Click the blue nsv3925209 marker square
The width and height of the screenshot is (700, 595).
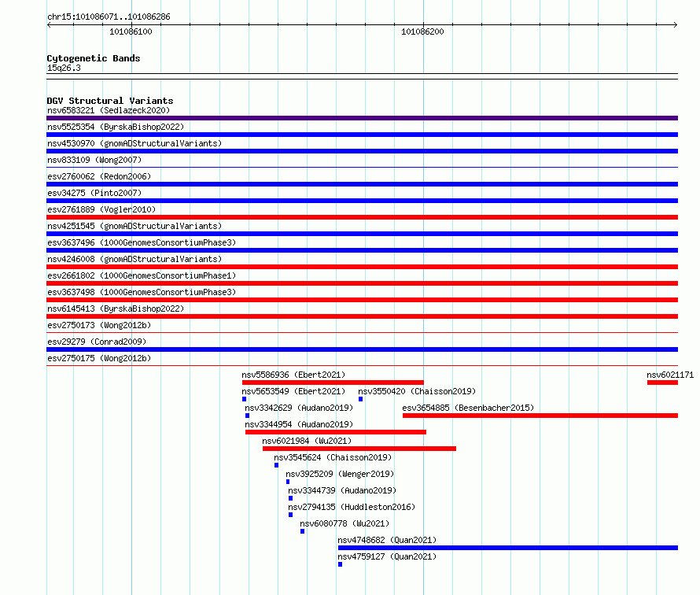tap(288, 482)
